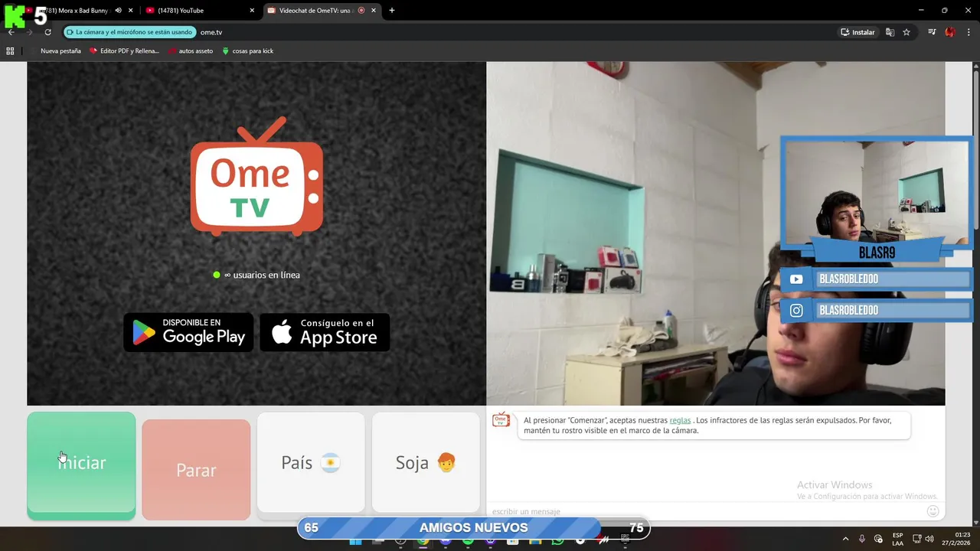980x551 pixels.
Task: Open the Soja gender selector
Action: [426, 463]
